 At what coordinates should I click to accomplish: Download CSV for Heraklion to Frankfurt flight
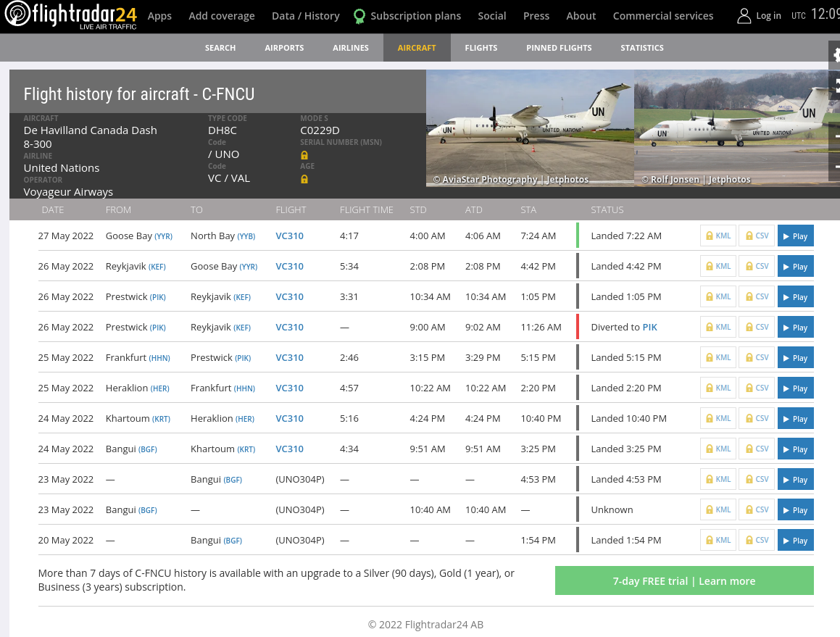coord(757,388)
